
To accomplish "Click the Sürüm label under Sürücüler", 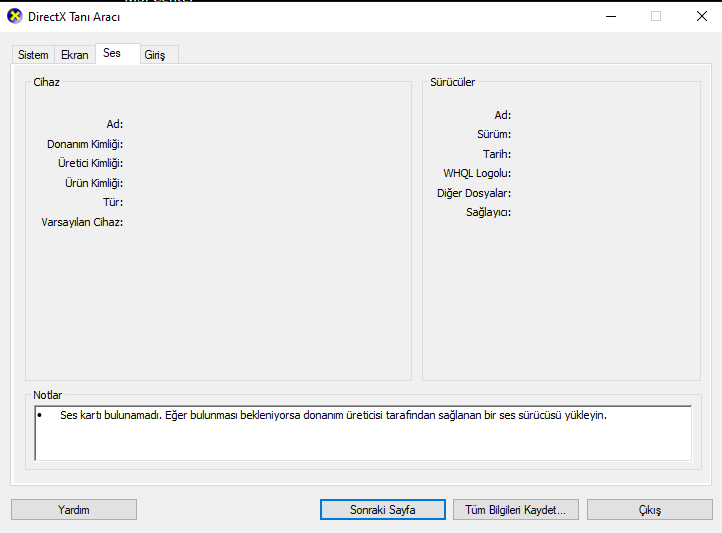I will (494, 134).
